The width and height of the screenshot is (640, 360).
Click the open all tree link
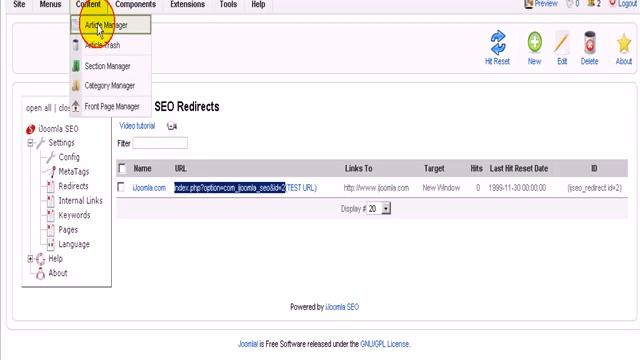click(38, 108)
